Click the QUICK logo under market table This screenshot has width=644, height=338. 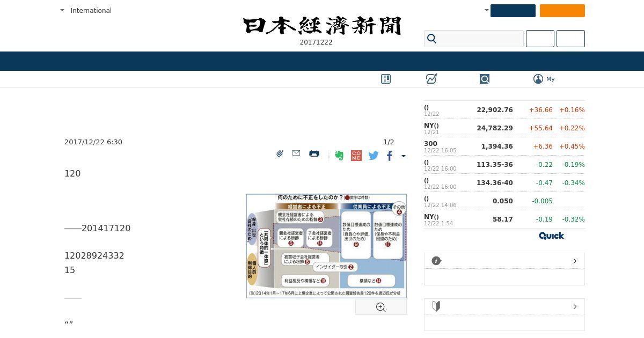[551, 236]
